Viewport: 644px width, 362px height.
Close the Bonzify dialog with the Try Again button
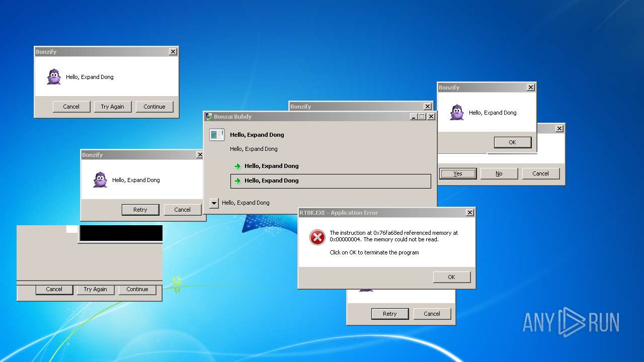(173, 52)
